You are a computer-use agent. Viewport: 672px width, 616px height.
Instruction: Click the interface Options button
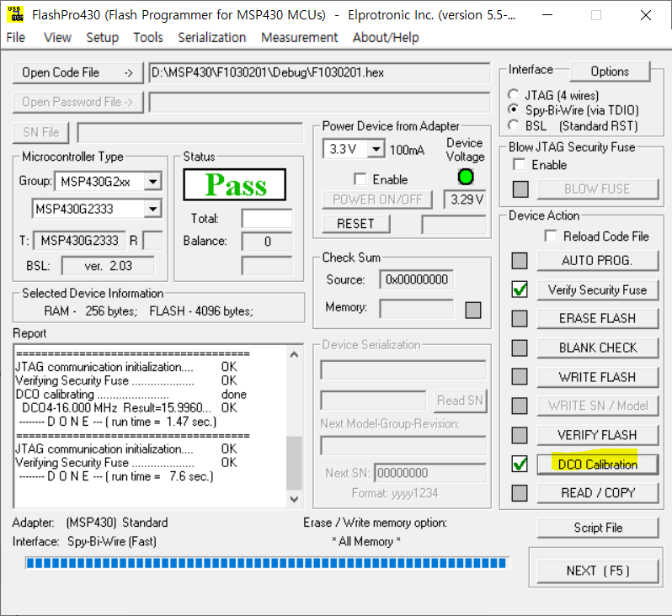click(610, 72)
